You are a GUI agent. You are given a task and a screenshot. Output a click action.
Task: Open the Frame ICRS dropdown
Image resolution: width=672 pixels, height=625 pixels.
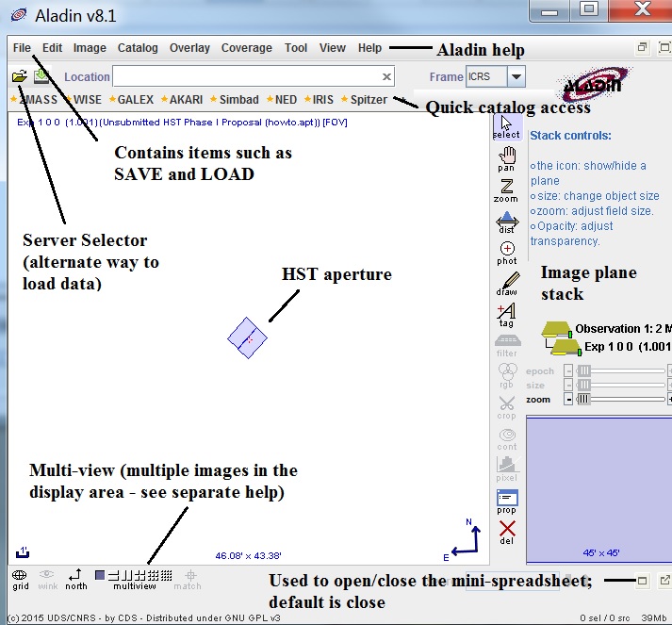pyautogui.click(x=516, y=76)
